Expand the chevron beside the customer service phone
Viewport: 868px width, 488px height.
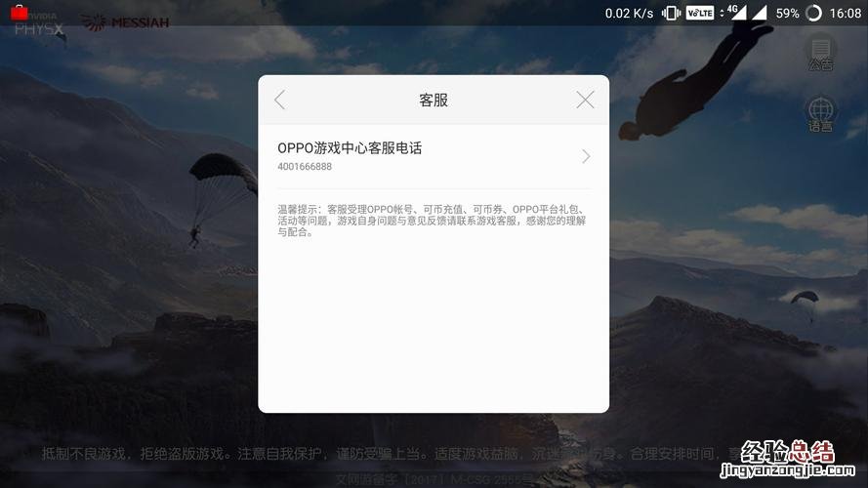click(x=586, y=156)
